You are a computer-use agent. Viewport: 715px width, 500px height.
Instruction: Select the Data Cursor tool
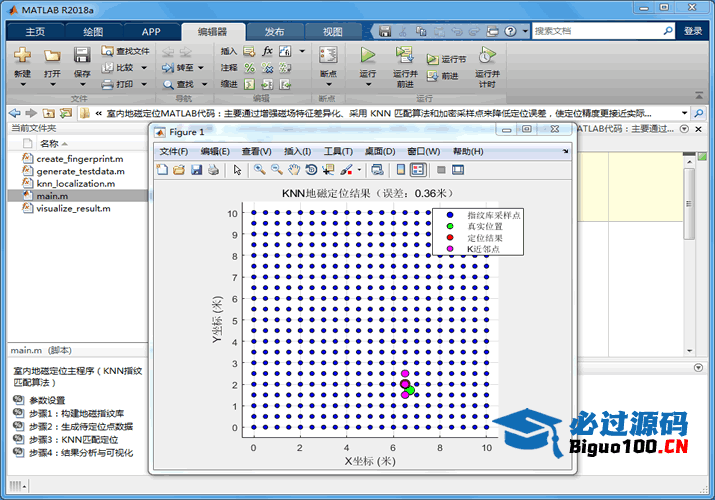(328, 170)
